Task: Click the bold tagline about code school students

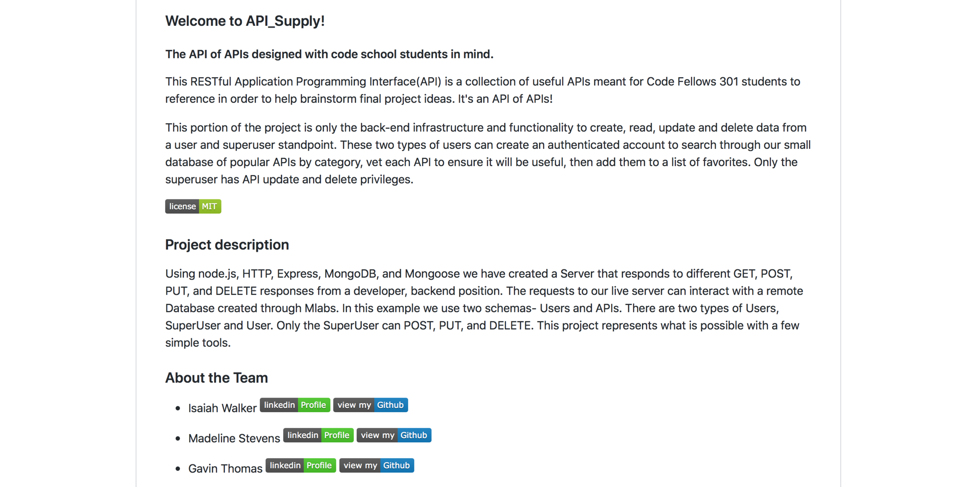Action: point(329,54)
